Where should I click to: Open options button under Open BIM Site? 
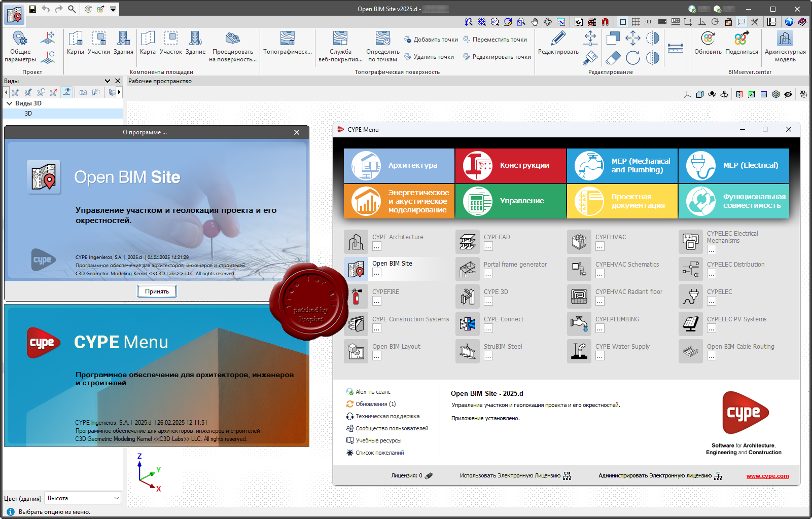click(x=377, y=273)
